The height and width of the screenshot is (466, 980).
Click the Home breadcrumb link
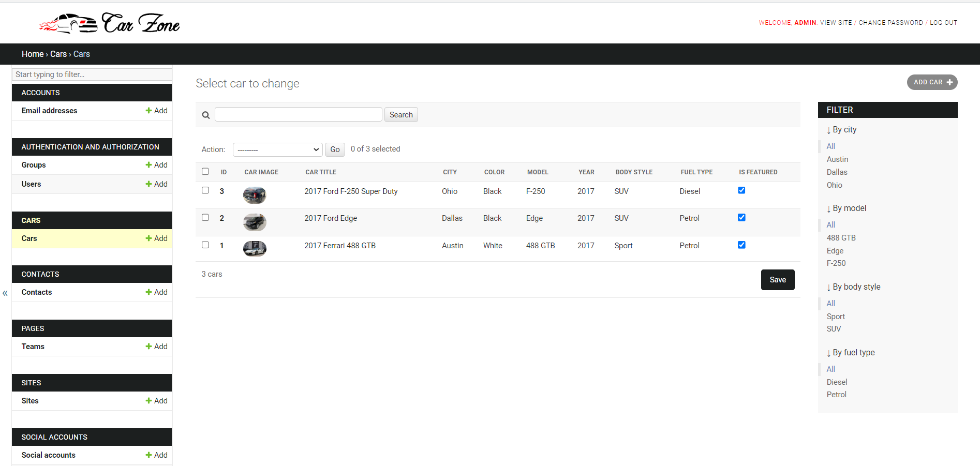click(x=33, y=54)
